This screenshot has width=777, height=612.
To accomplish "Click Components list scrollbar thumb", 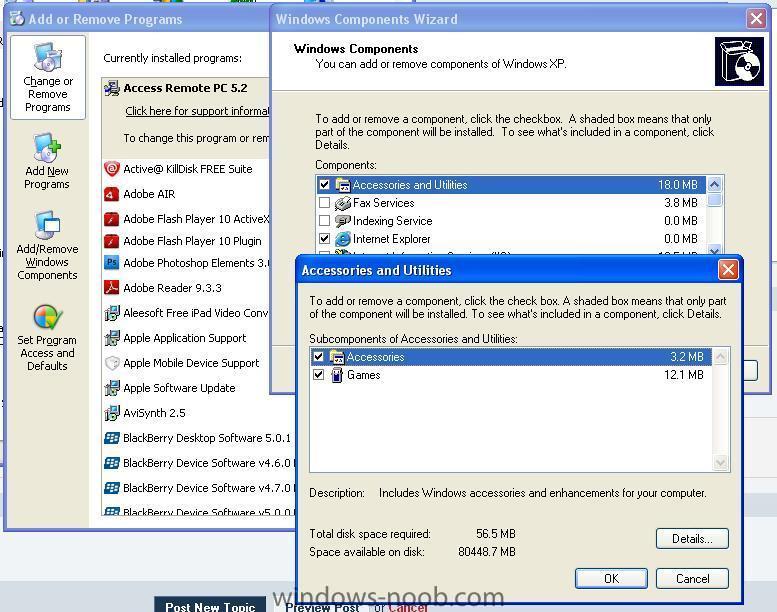I will [x=714, y=200].
